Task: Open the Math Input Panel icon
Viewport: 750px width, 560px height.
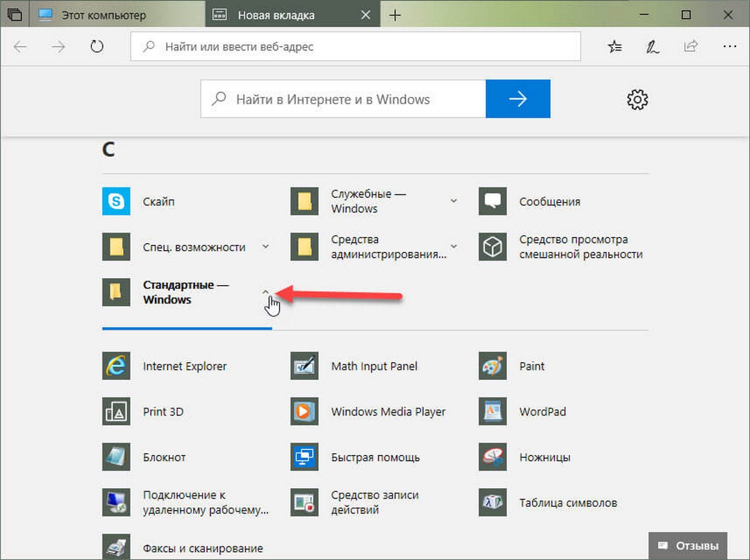Action: point(304,366)
